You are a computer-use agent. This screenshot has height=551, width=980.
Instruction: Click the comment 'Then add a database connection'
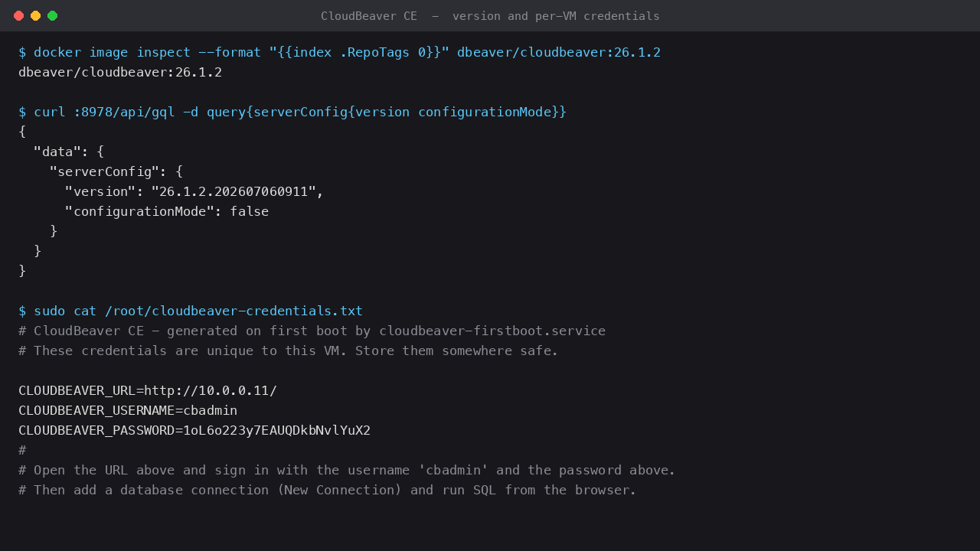[x=328, y=490]
